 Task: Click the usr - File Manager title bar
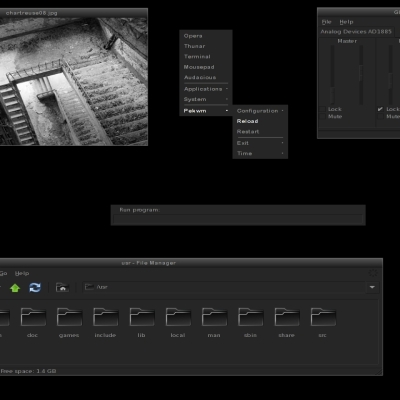[191, 263]
